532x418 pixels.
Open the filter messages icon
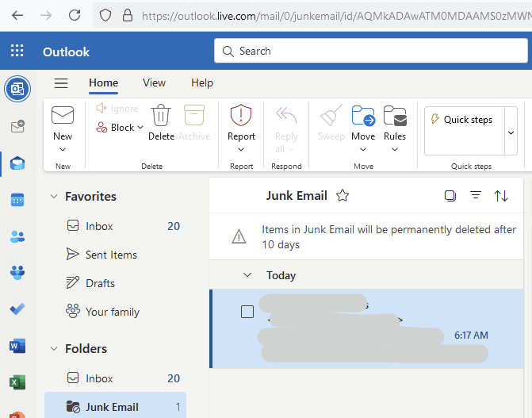476,195
